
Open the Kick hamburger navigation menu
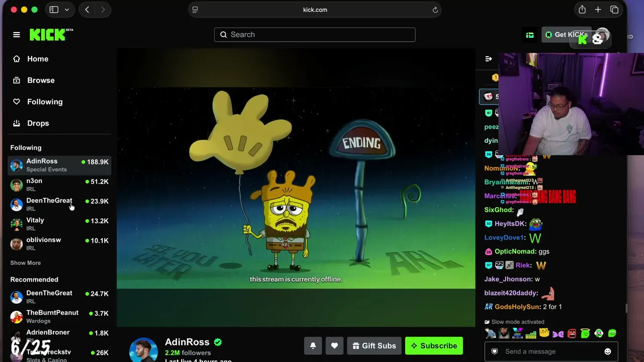17,35
